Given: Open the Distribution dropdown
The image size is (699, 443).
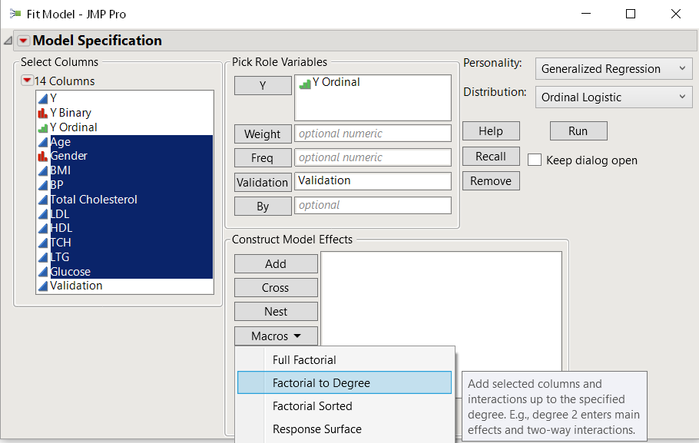Looking at the screenshot, I should [612, 97].
